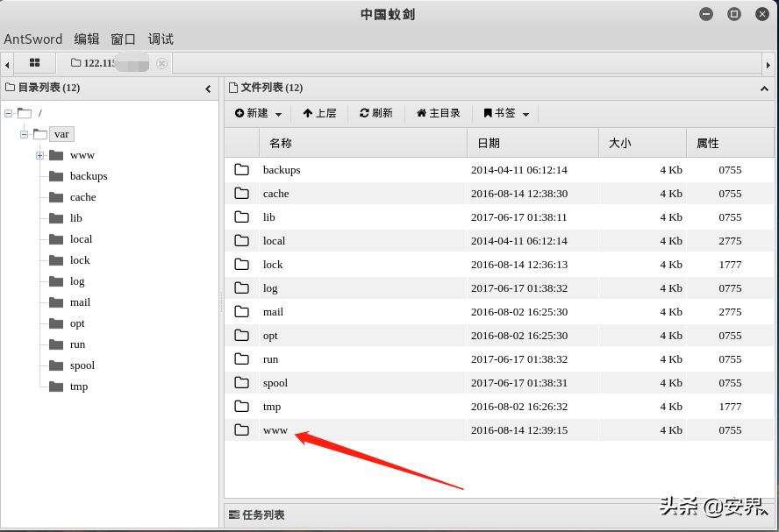Select the tmp row in file list

click(272, 407)
